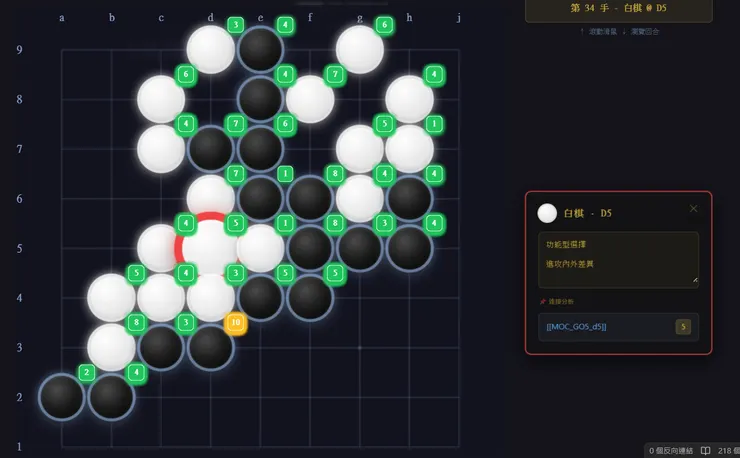The width and height of the screenshot is (740, 458).
Task: Select the white stone at g9
Action: pyautogui.click(x=360, y=50)
